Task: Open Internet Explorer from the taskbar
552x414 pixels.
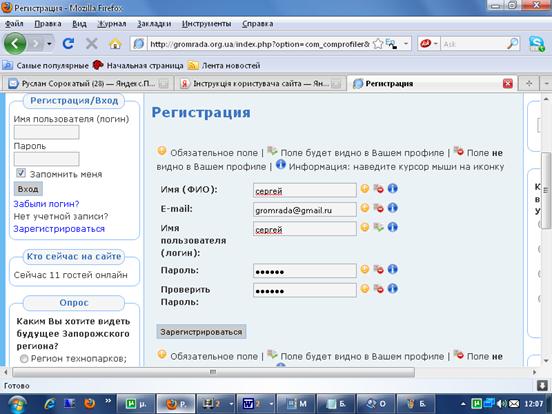Action: tap(50, 403)
